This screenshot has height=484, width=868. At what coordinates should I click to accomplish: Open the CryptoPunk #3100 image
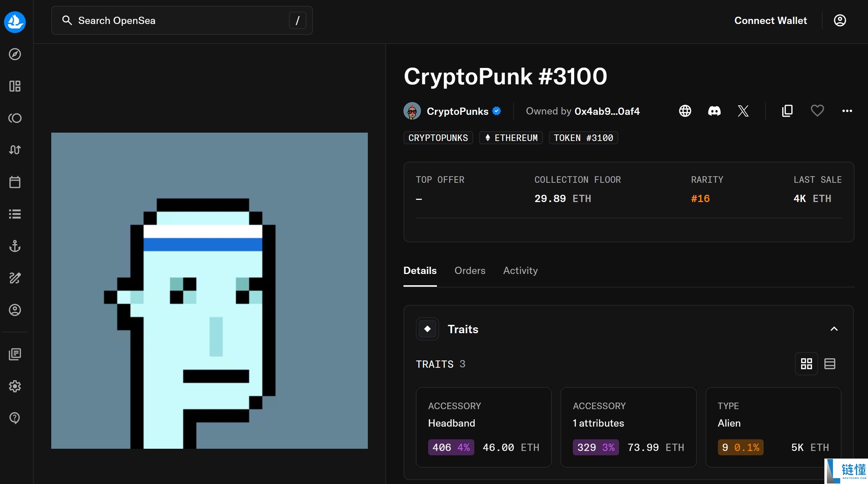[x=209, y=291]
